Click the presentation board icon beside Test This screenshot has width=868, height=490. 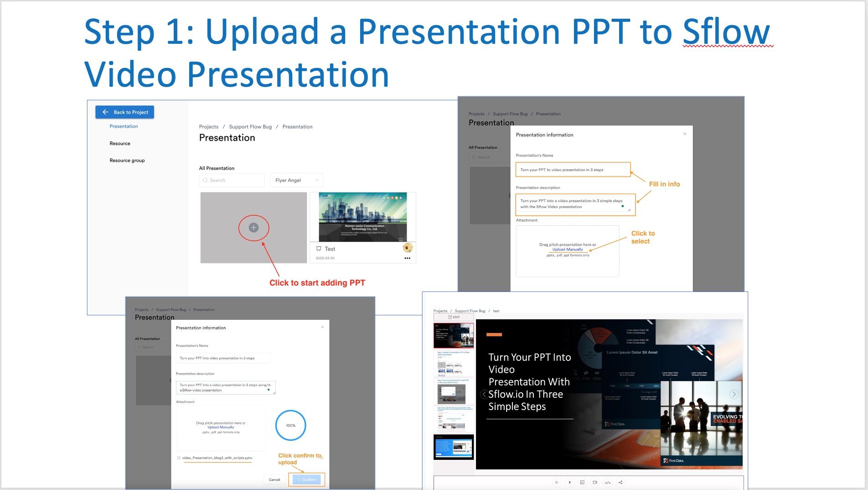pos(318,249)
